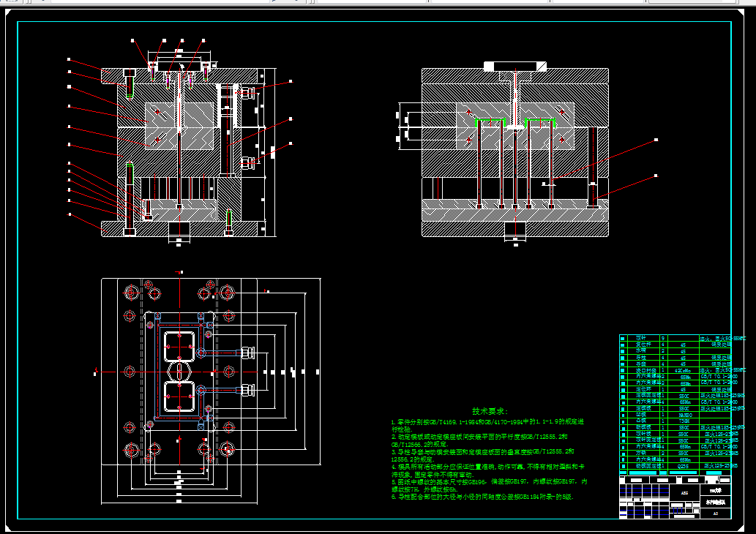Select requirement line 6 about 同轴度公差

[482, 497]
